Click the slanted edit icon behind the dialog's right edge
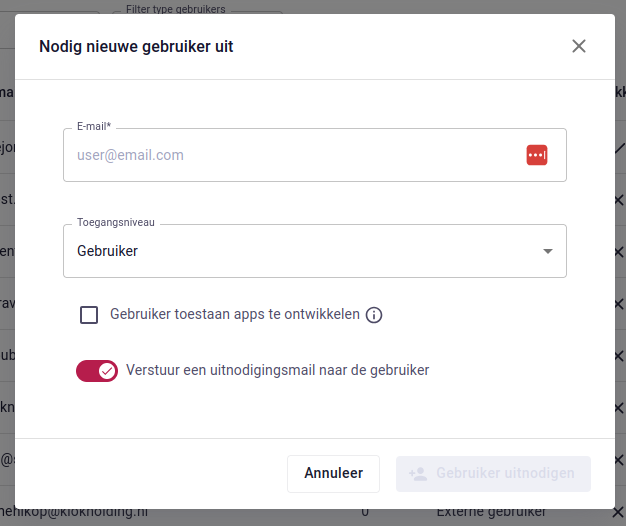Image resolution: width=626 pixels, height=526 pixels. 620,147
